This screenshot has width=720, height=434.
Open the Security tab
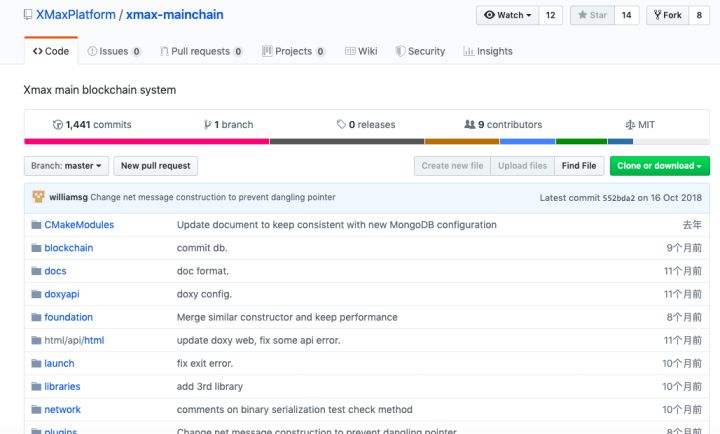click(420, 51)
